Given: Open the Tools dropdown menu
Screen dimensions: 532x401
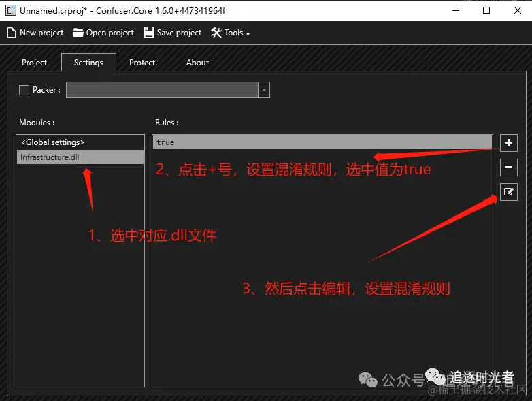Looking at the screenshot, I should (231, 33).
